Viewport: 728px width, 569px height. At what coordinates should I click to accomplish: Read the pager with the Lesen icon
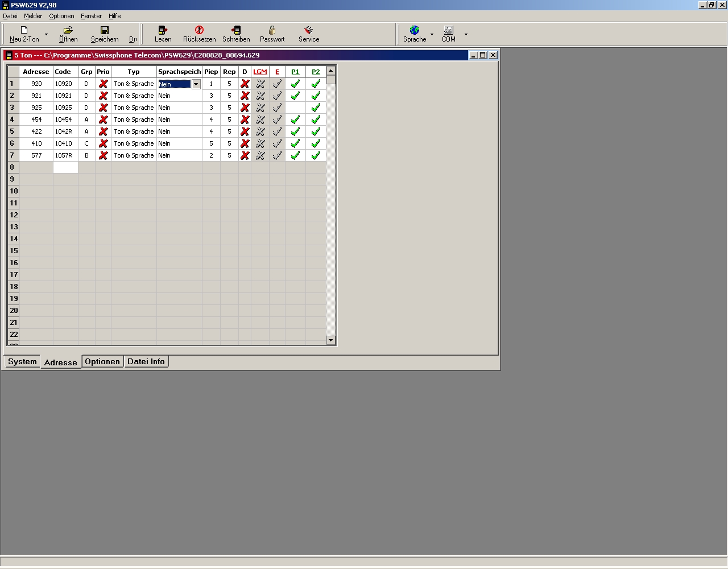[163, 30]
